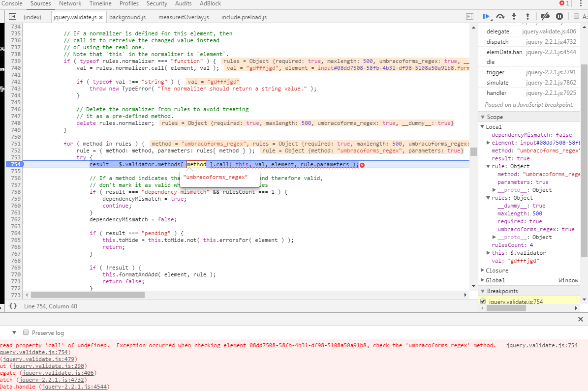This screenshot has width=588, height=391.
Task: Click the code pane horizontal scrollbar thumb
Action: click(88, 295)
